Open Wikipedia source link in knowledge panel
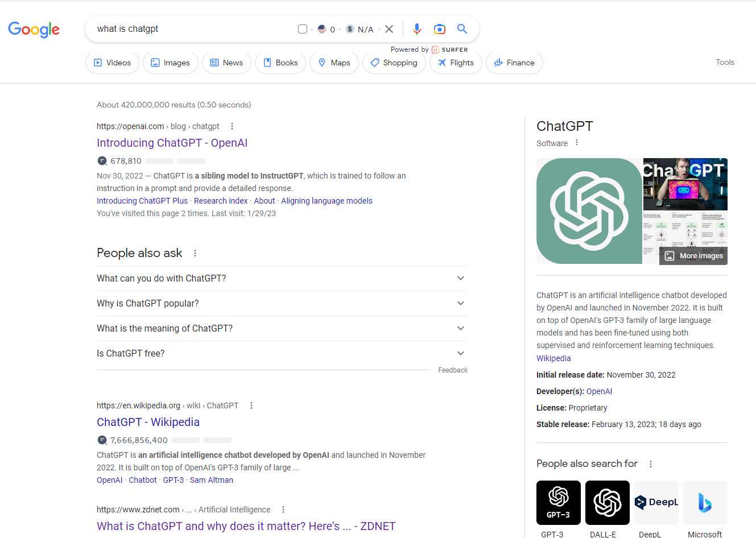 point(553,358)
